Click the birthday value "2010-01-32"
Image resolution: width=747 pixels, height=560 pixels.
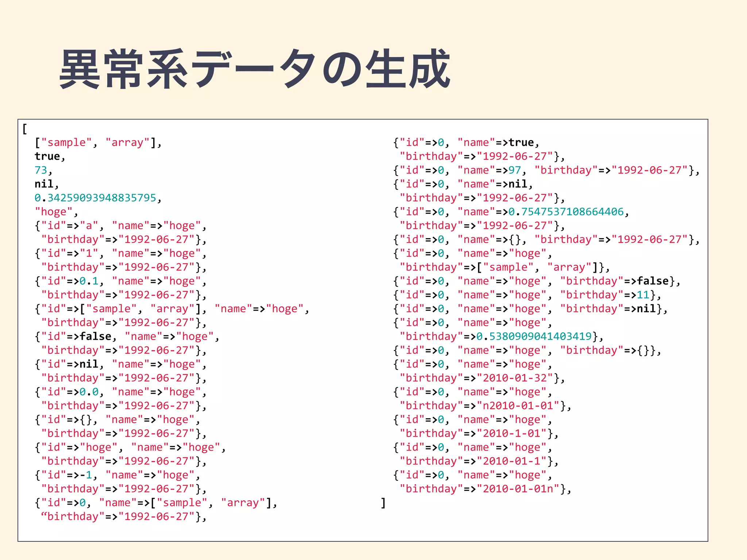tap(515, 378)
